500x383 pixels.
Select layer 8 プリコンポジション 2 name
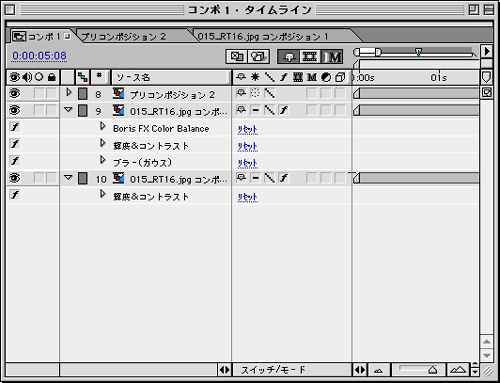(172, 95)
